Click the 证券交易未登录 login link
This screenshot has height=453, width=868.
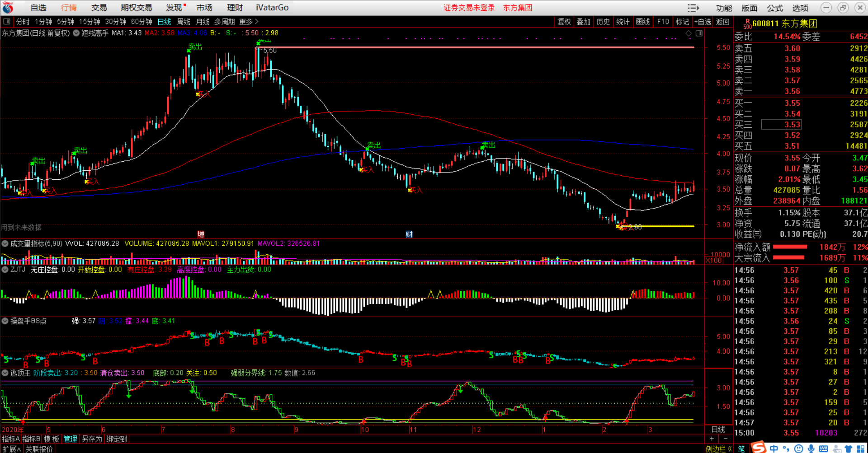point(469,8)
